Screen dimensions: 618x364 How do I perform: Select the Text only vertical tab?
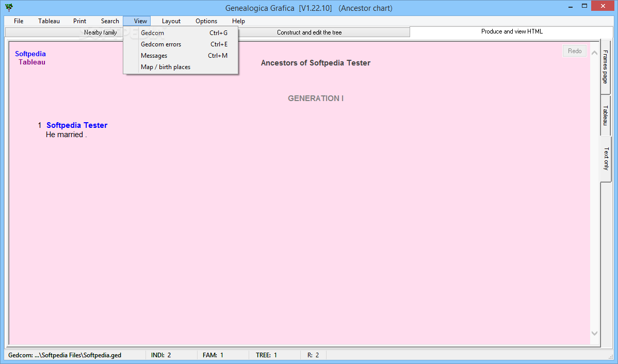click(x=606, y=159)
